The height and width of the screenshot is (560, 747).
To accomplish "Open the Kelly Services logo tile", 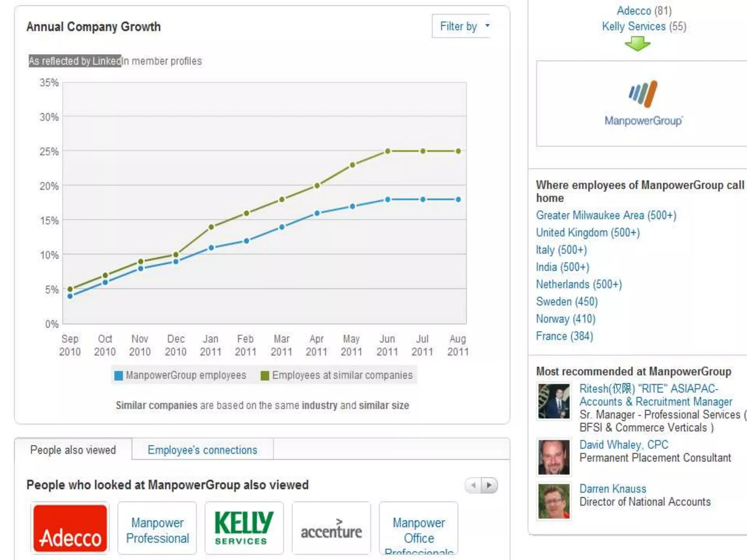I will tap(244, 528).
